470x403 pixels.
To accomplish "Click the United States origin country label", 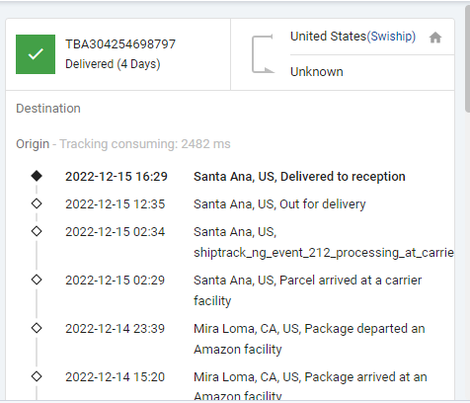I will pyautogui.click(x=328, y=36).
